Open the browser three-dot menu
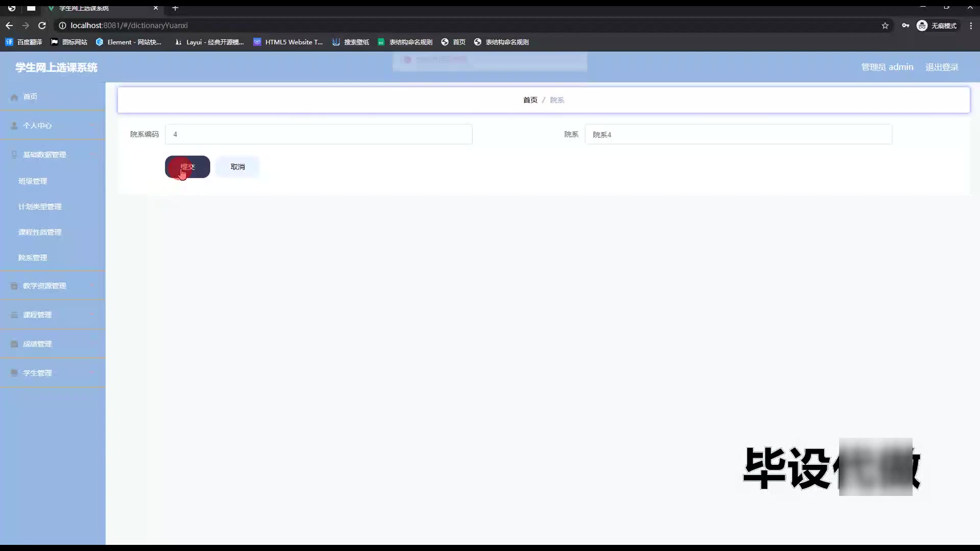The image size is (980, 551). pos(971,26)
